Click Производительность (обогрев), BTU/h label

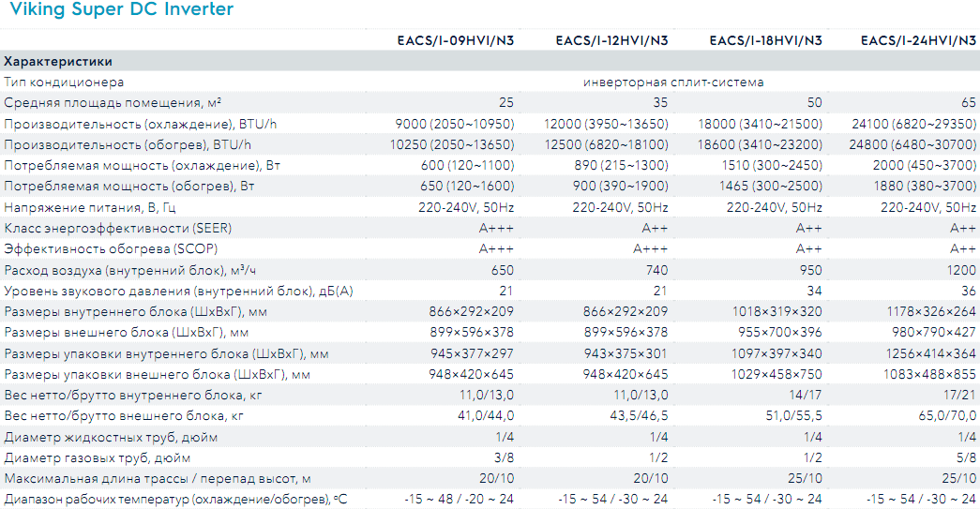click(x=128, y=145)
